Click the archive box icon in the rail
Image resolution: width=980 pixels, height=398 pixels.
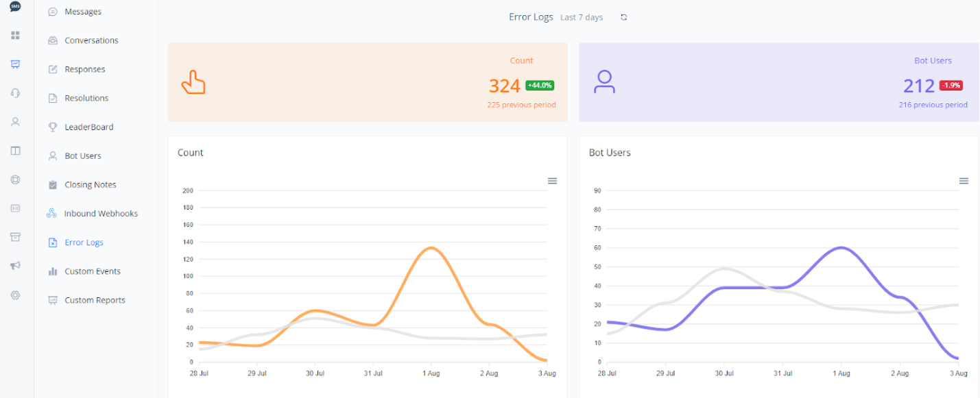click(15, 237)
